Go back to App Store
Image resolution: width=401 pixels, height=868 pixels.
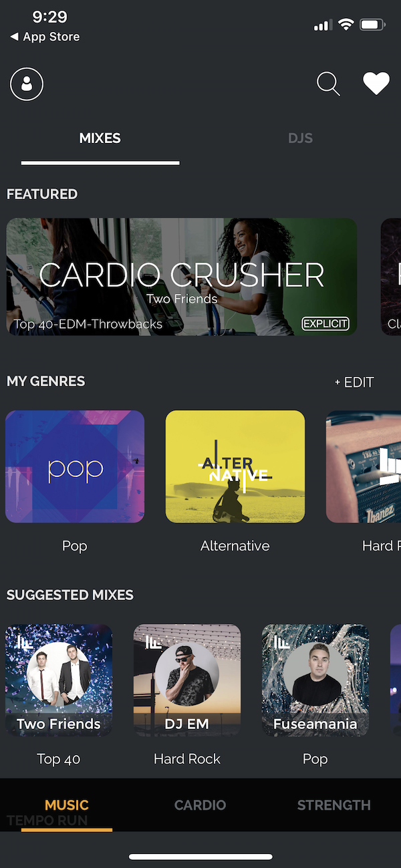tap(45, 37)
